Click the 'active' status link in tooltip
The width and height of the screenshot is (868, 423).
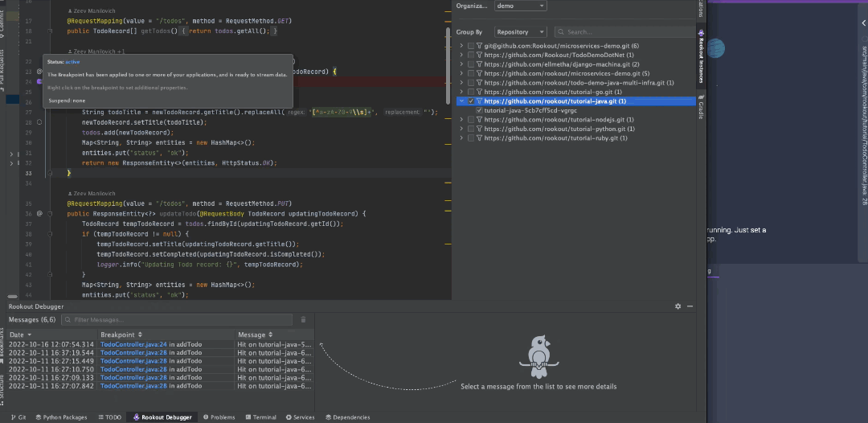click(x=72, y=62)
